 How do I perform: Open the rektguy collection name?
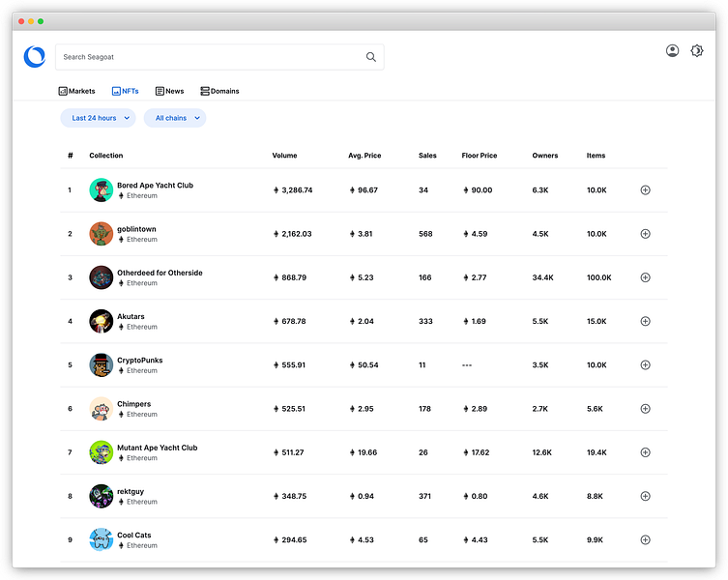[131, 491]
